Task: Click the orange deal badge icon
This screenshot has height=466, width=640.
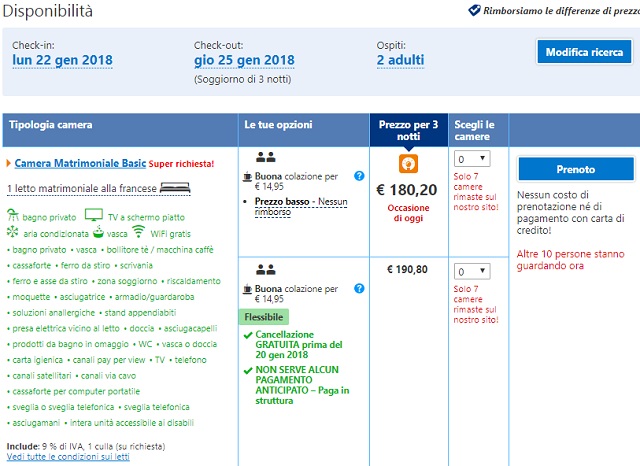Action: pos(408,164)
